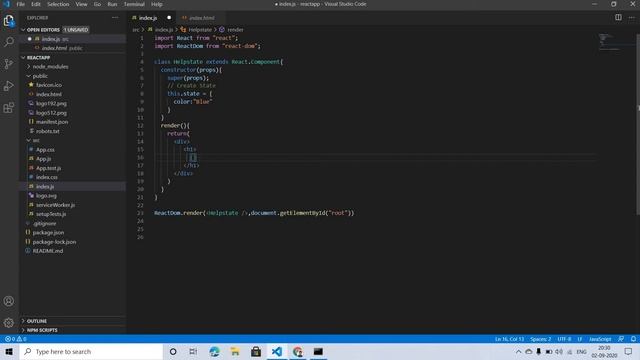Collapse the REACTAPP folder section

23,58
